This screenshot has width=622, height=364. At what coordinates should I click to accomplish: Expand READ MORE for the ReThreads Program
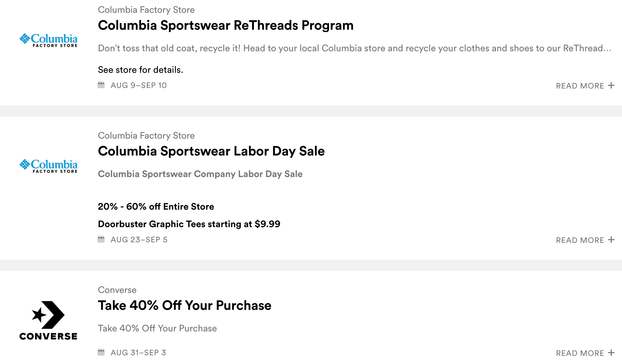click(585, 86)
